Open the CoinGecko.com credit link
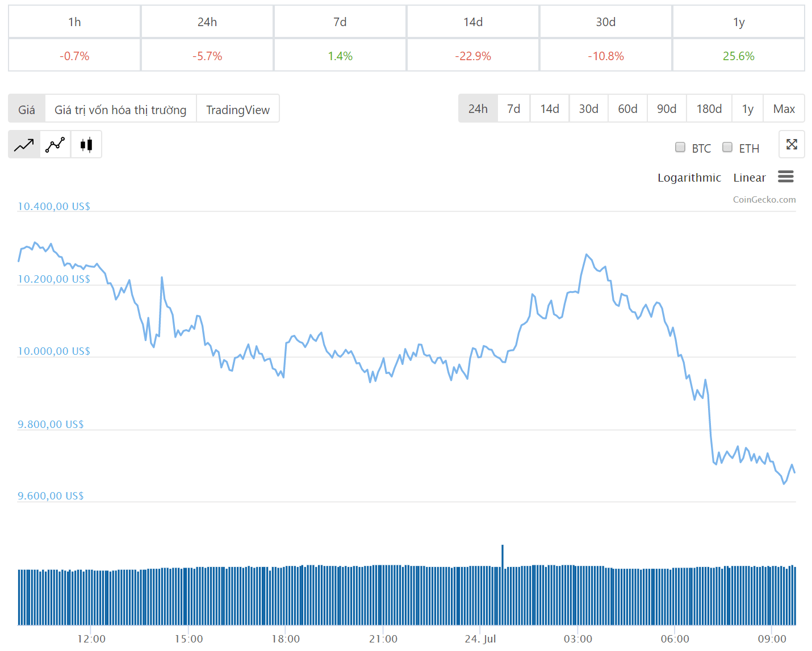The height and width of the screenshot is (651, 812). [x=764, y=199]
